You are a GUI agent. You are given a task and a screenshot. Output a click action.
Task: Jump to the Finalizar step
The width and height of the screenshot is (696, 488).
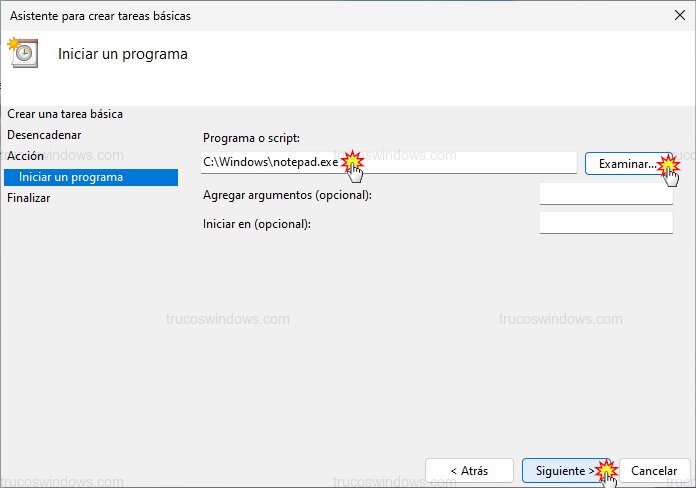(28, 198)
